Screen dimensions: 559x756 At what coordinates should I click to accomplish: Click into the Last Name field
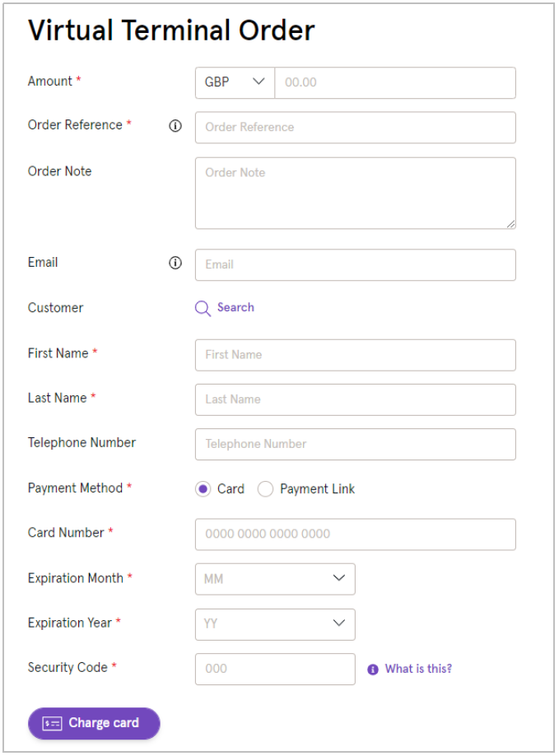(356, 400)
